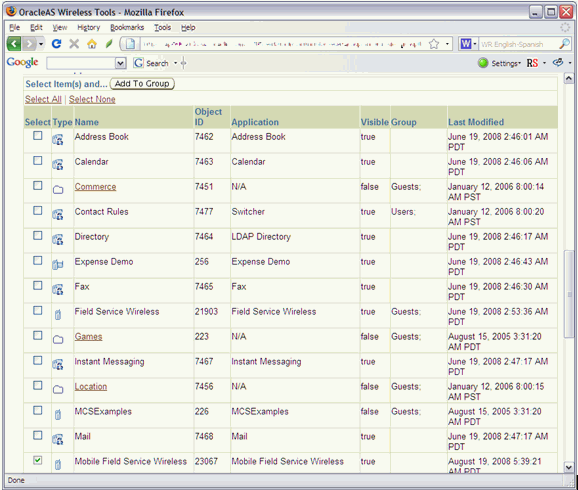Open the Location folder link
The height and width of the screenshot is (490, 578).
(91, 386)
